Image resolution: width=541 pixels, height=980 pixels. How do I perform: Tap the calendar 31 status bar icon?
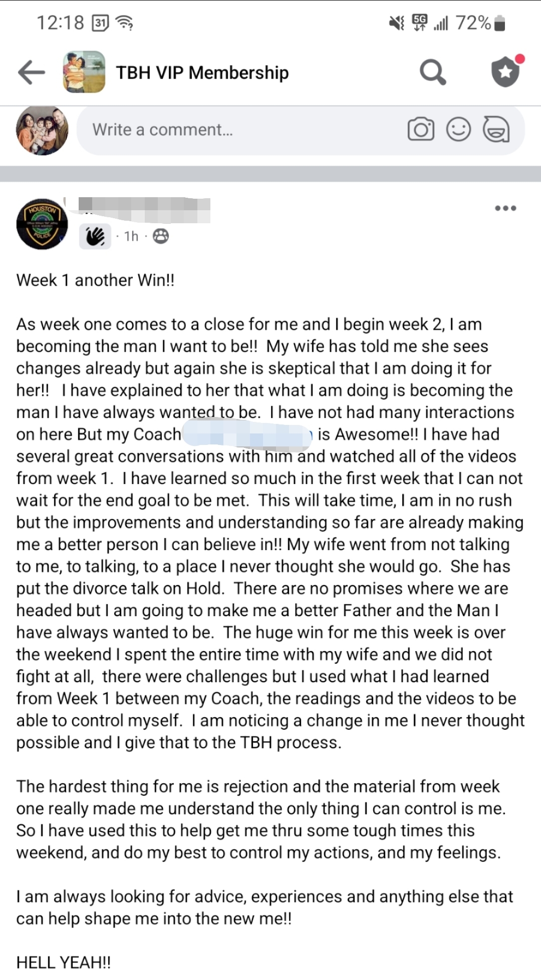(101, 23)
